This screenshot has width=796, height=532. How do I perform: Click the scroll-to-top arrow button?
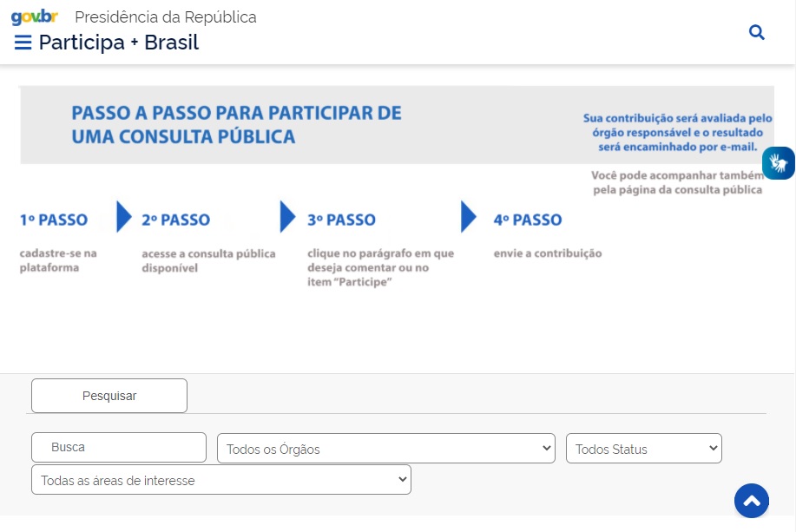[752, 501]
